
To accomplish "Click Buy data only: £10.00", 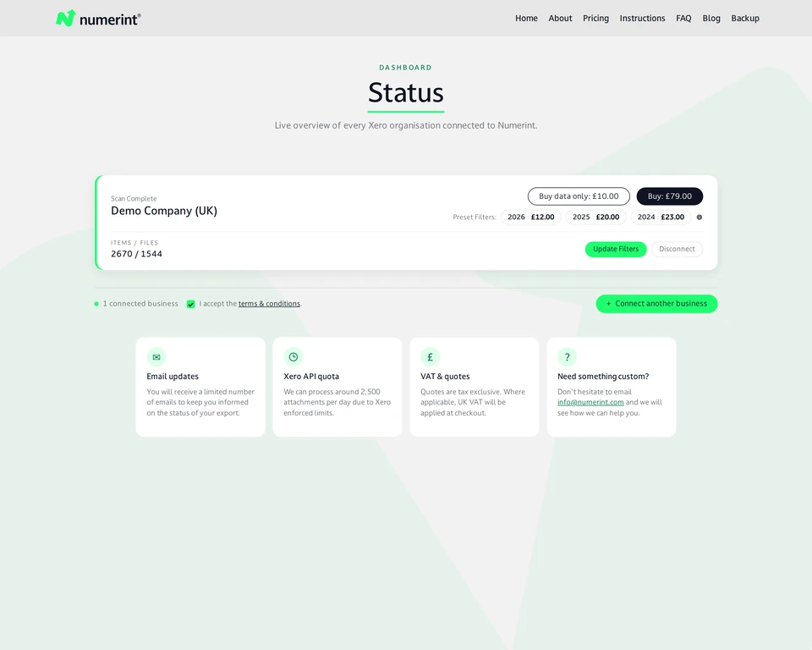I will point(579,196).
